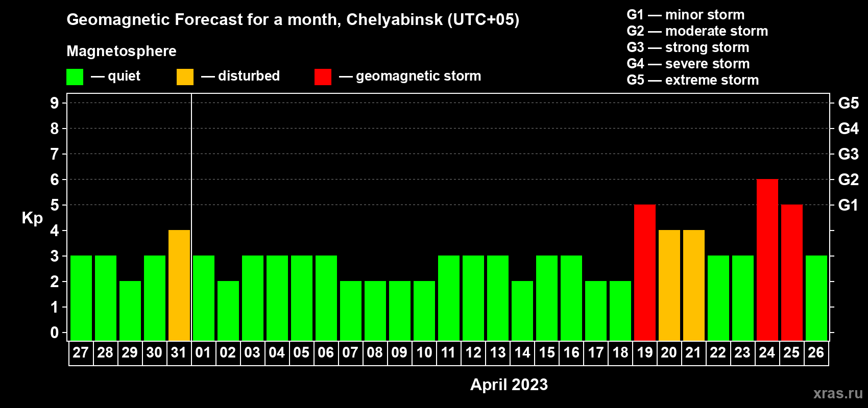Screen dimensions: 868x408
Task: Click the "quiet" legend label
Action: click(x=124, y=76)
